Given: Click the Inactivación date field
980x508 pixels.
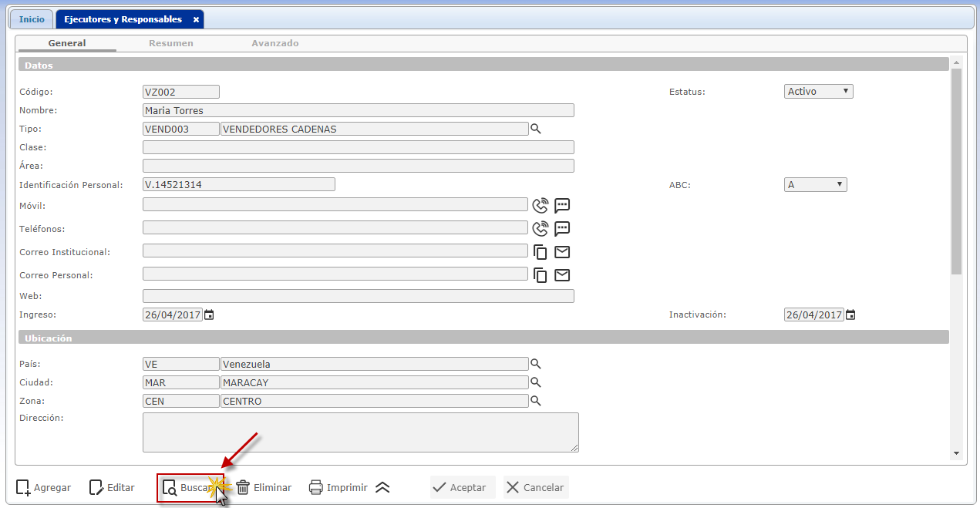Looking at the screenshot, I should [x=814, y=315].
